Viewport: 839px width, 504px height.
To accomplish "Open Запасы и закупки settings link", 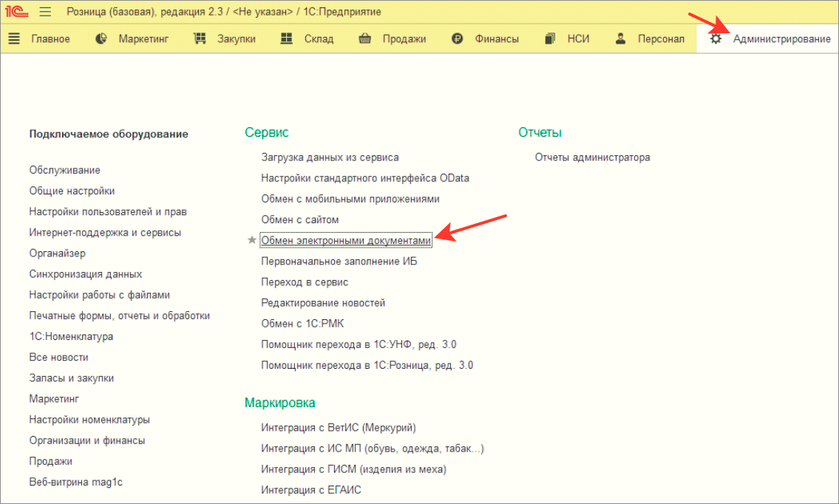I will tap(71, 378).
